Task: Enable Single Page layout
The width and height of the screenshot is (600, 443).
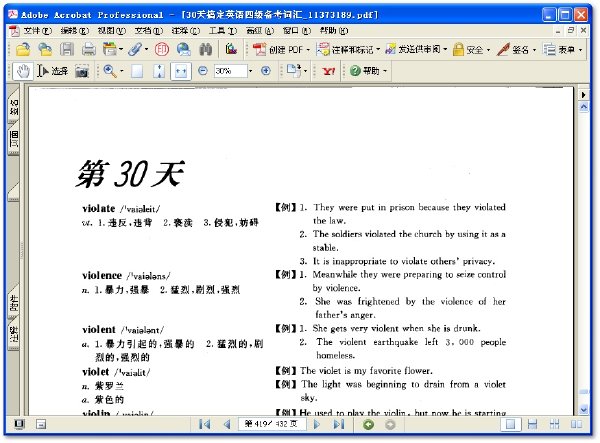Action: point(510,424)
